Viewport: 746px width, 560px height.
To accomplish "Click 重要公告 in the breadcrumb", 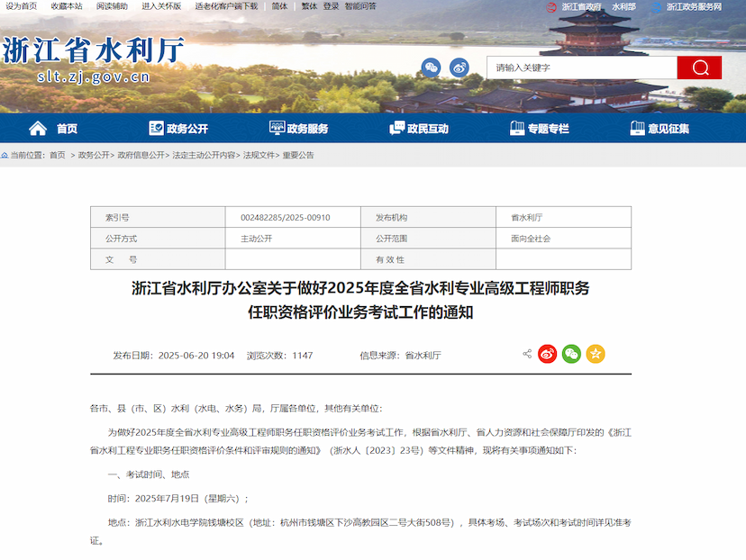I will click(298, 155).
